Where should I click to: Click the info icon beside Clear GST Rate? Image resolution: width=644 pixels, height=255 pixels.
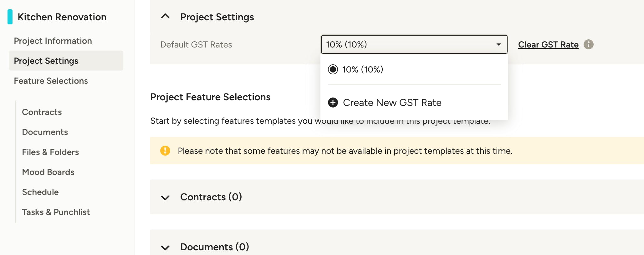coord(588,44)
